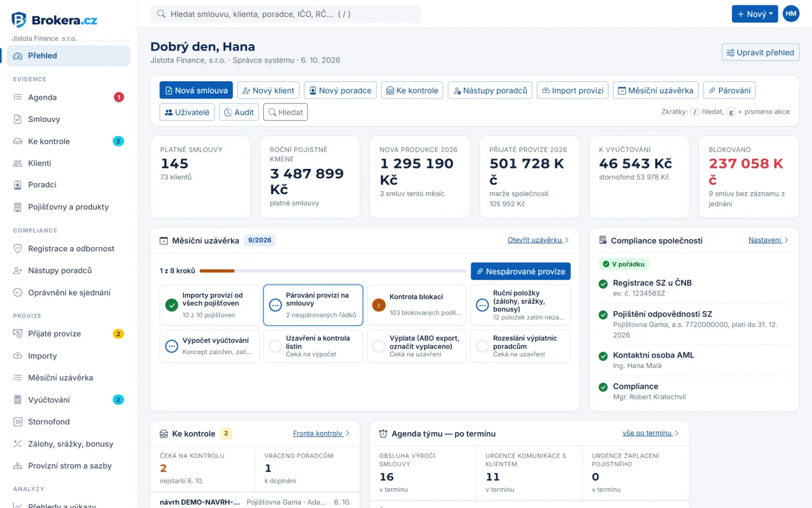Screen dimensions: 812x508
Task: Open the Fronta kontroly link
Action: [x=321, y=433]
